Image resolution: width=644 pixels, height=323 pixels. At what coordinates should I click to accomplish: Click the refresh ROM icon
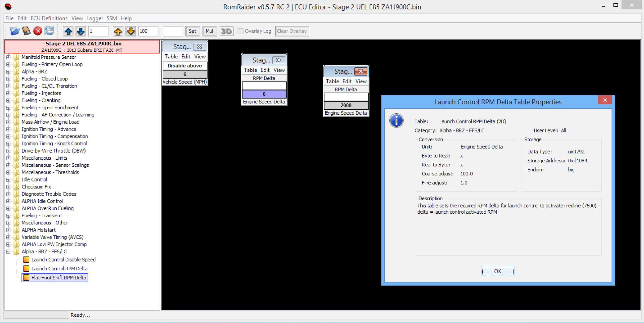tap(49, 31)
